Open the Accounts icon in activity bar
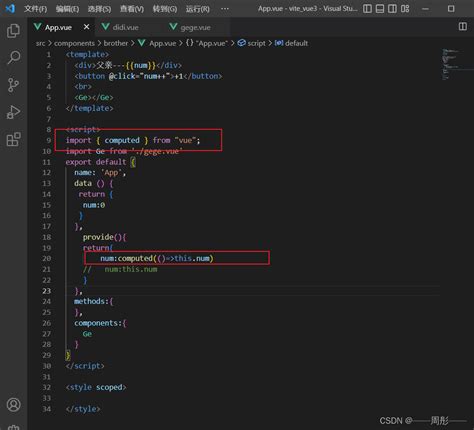This screenshot has width=474, height=430. (x=13, y=405)
